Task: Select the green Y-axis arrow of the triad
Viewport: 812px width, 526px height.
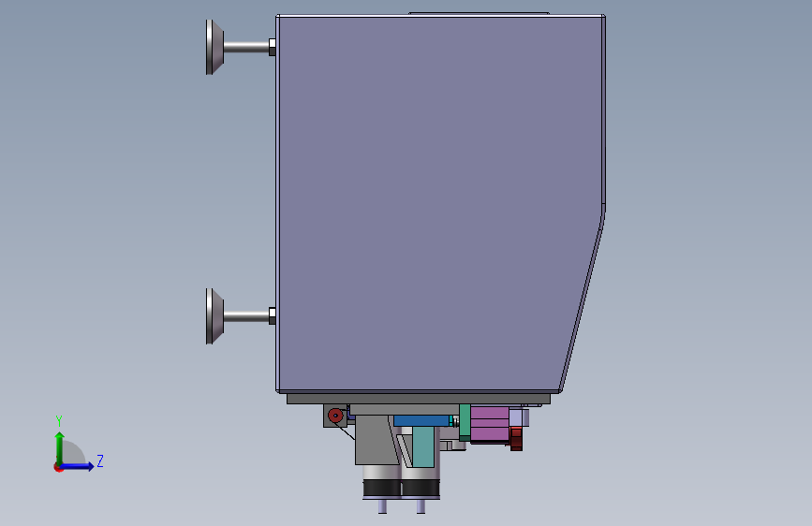Action: click(x=60, y=448)
